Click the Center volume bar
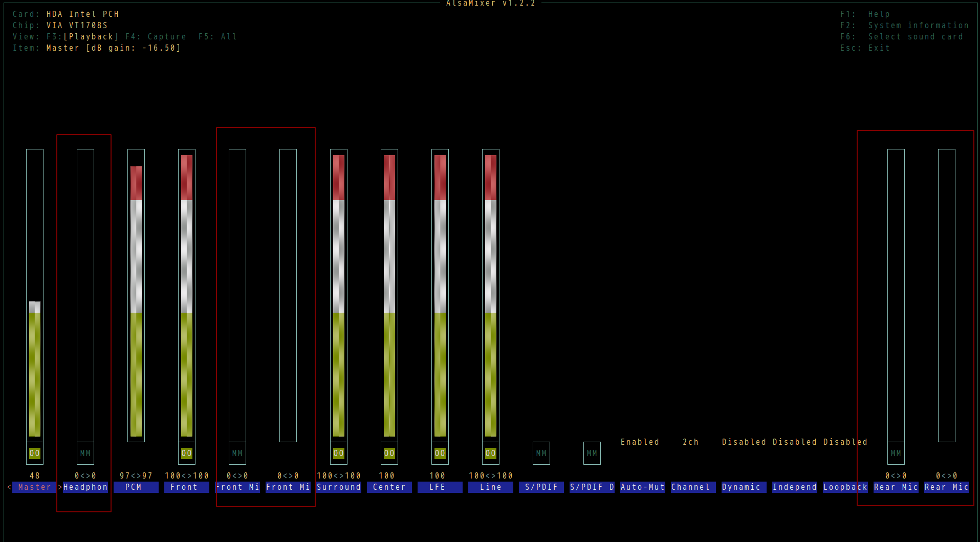 (x=389, y=295)
